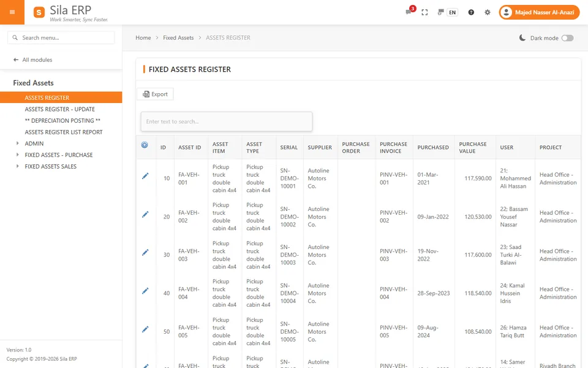Go to Home breadcrumb link
Screen dimensions: 588x368
coord(143,37)
